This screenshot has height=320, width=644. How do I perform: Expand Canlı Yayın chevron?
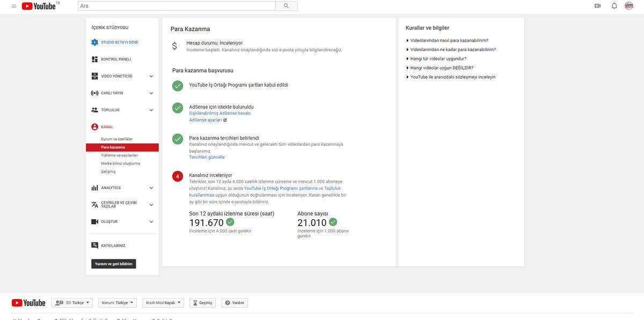[151, 93]
